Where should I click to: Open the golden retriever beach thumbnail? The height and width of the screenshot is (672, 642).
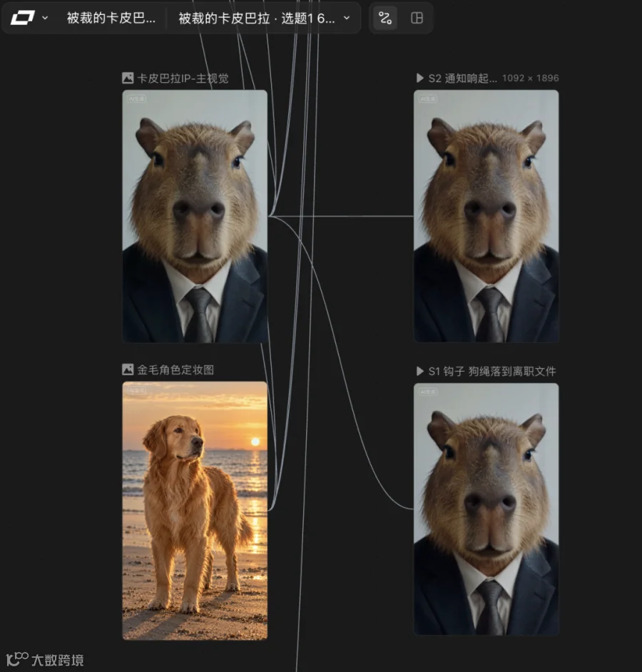point(195,511)
